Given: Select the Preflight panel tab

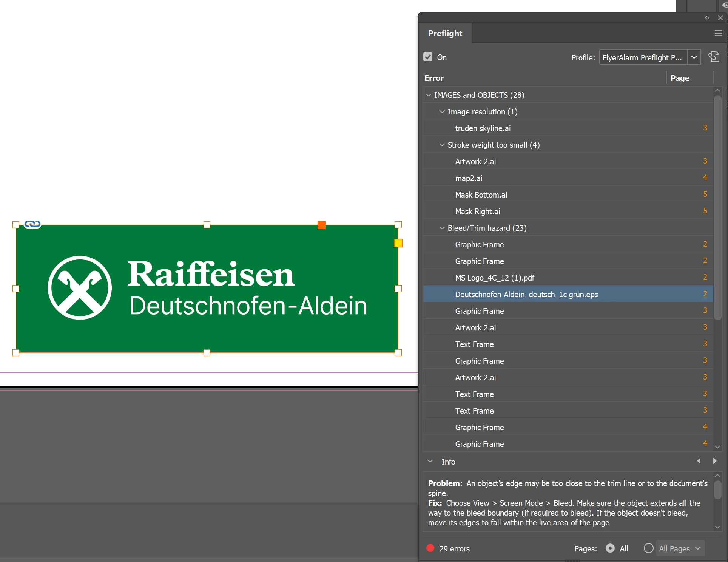Looking at the screenshot, I should (445, 33).
